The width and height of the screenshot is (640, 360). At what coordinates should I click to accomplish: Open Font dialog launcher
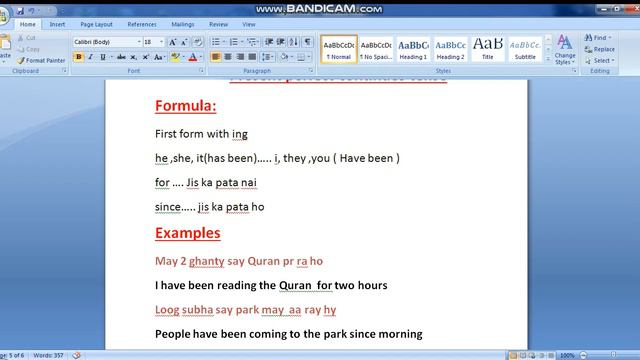(x=201, y=71)
